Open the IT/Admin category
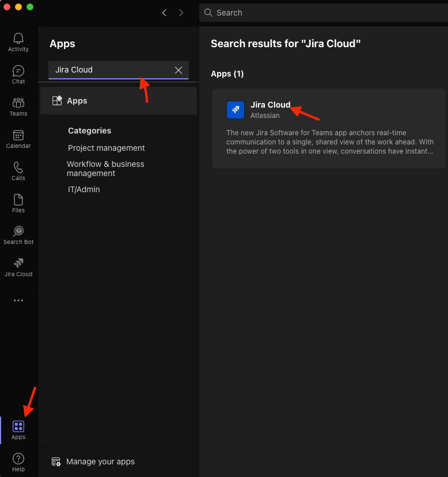The width and height of the screenshot is (448, 477). 83,189
